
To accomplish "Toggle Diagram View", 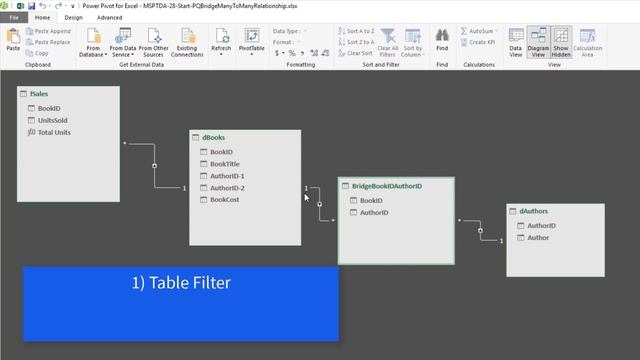I will click(538, 42).
